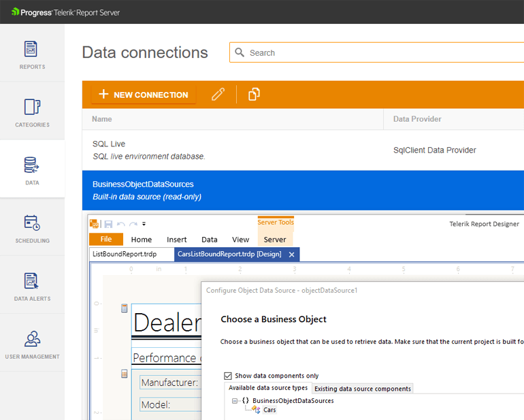Click the edit connection pencil icon
Image resolution: width=524 pixels, height=420 pixels.
218,95
